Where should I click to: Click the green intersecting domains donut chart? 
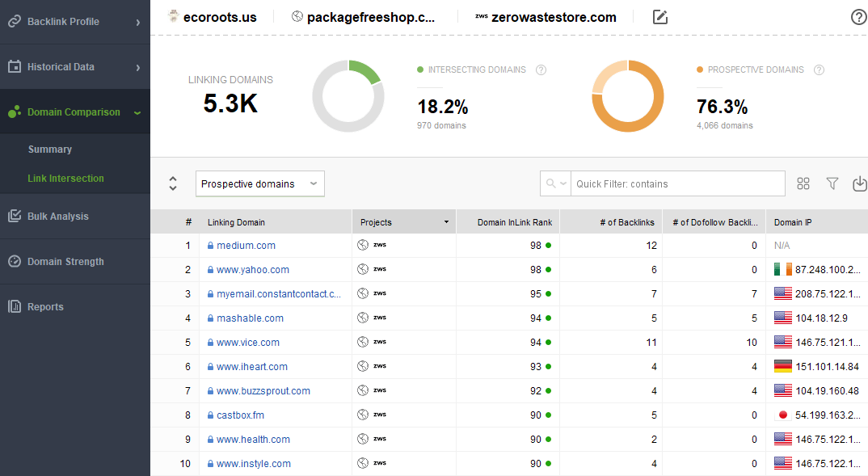point(348,96)
